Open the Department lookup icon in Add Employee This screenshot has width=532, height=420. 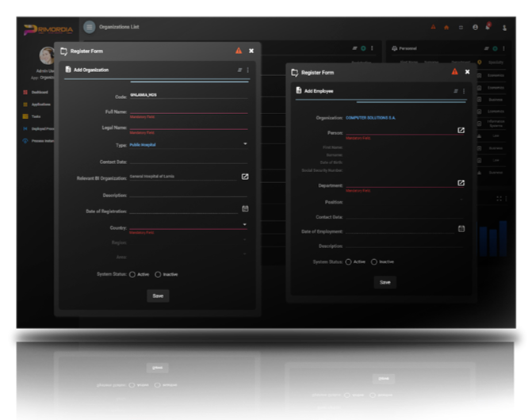tap(461, 183)
